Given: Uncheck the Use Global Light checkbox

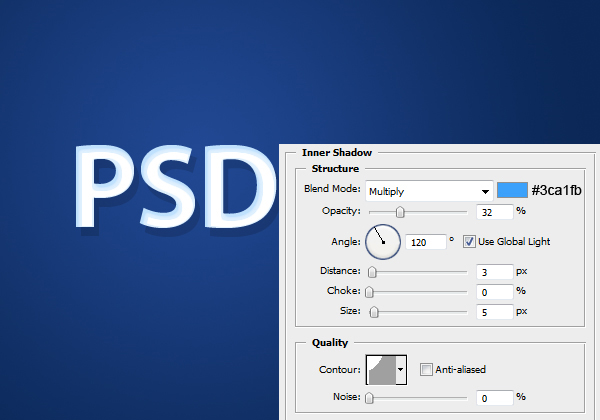Looking at the screenshot, I should tap(469, 242).
